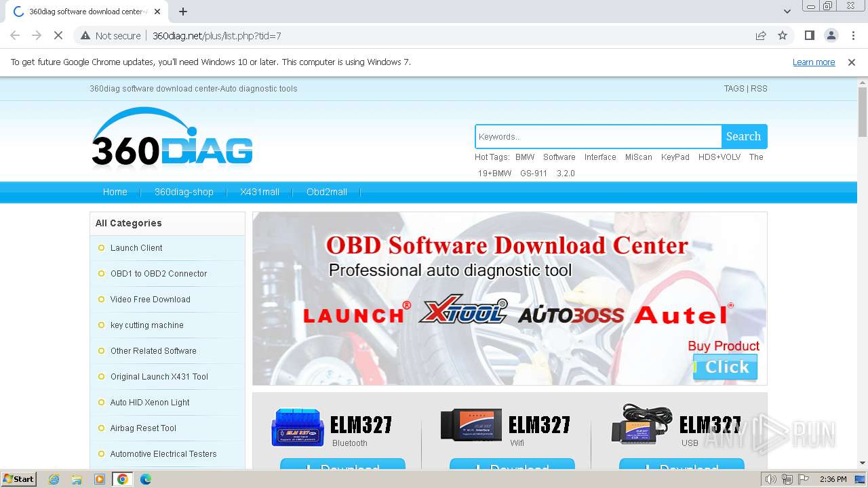Toggle the browser side panel
This screenshot has height=488, width=868.
tap(809, 36)
